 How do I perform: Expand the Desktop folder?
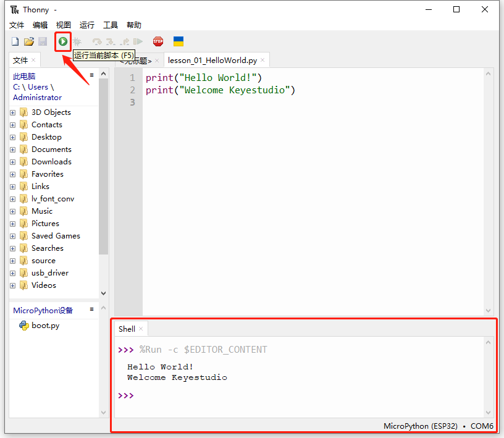pos(12,137)
